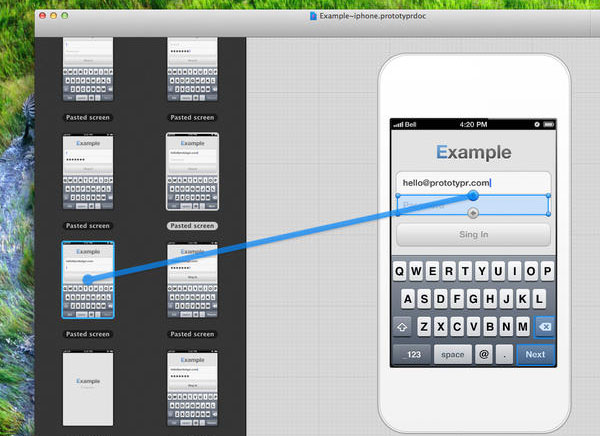This screenshot has height=436, width=600.
Task: Tap the G key
Action: click(x=473, y=299)
